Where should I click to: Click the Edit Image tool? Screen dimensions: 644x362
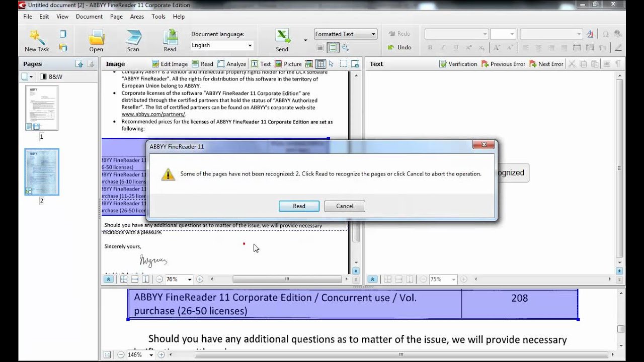pos(170,64)
